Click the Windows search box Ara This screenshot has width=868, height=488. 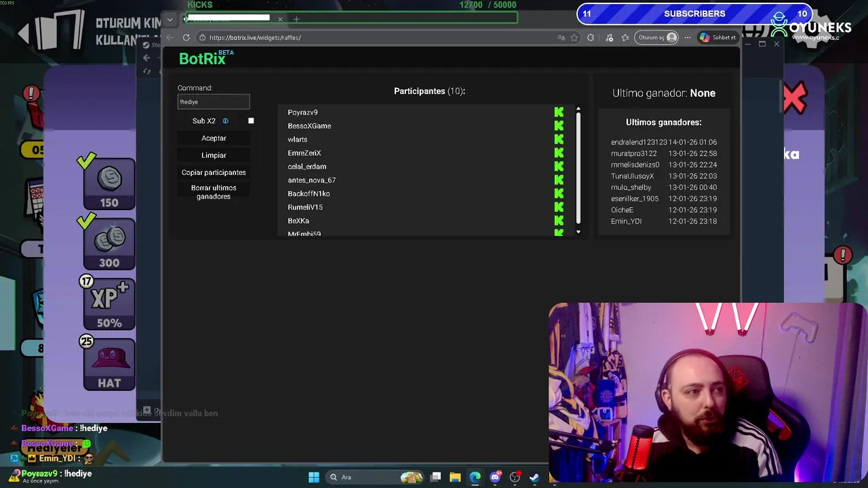(x=373, y=477)
